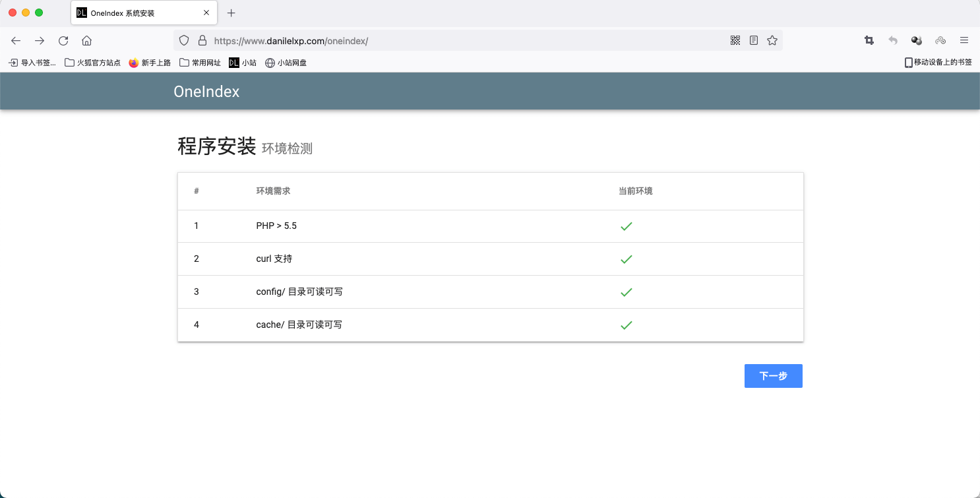Image resolution: width=980 pixels, height=498 pixels.
Task: Click the 新手上路 Firefox bookmark
Action: pos(150,63)
